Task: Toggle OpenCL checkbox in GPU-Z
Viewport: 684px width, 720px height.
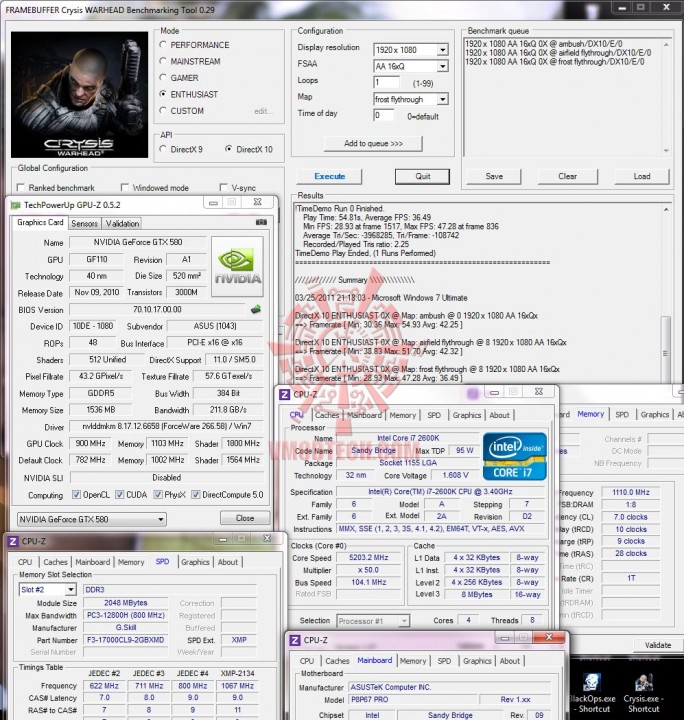Action: (76, 495)
